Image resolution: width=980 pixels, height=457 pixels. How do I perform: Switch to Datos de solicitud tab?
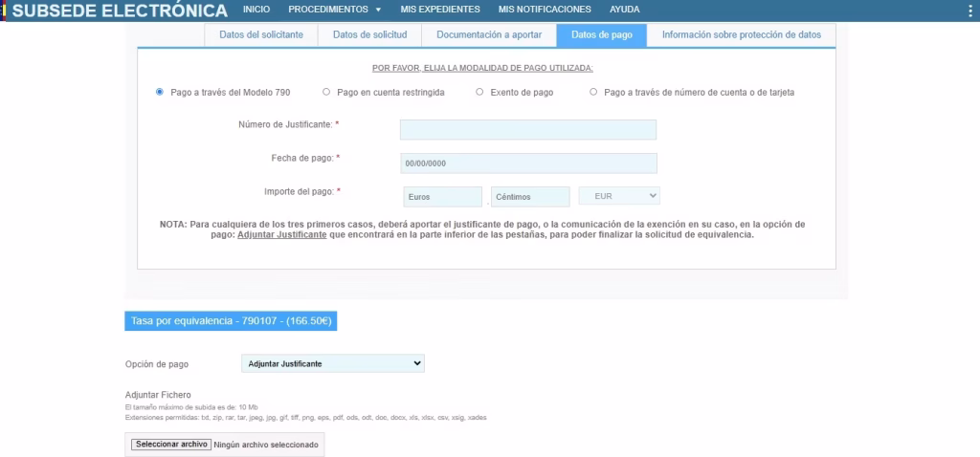coord(370,35)
